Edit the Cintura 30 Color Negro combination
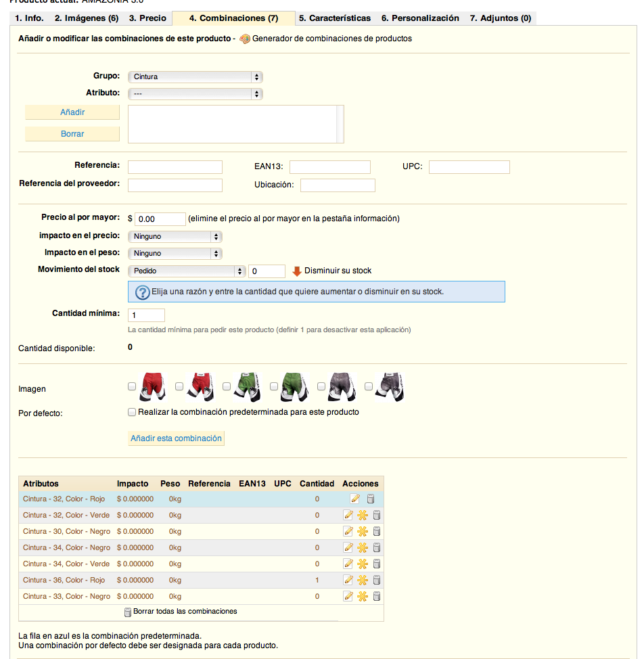Screen dimensions: 644x659 348,531
